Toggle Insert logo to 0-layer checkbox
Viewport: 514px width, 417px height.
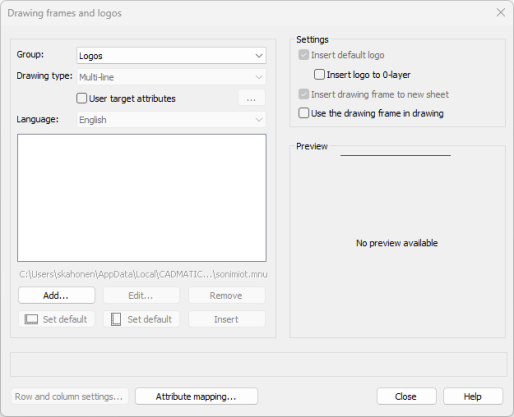319,74
